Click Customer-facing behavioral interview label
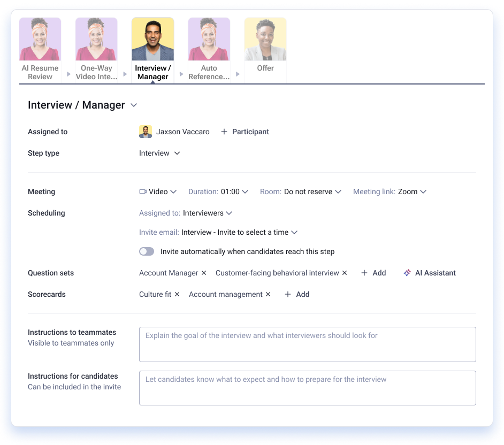The height and width of the screenshot is (445, 504). click(277, 273)
